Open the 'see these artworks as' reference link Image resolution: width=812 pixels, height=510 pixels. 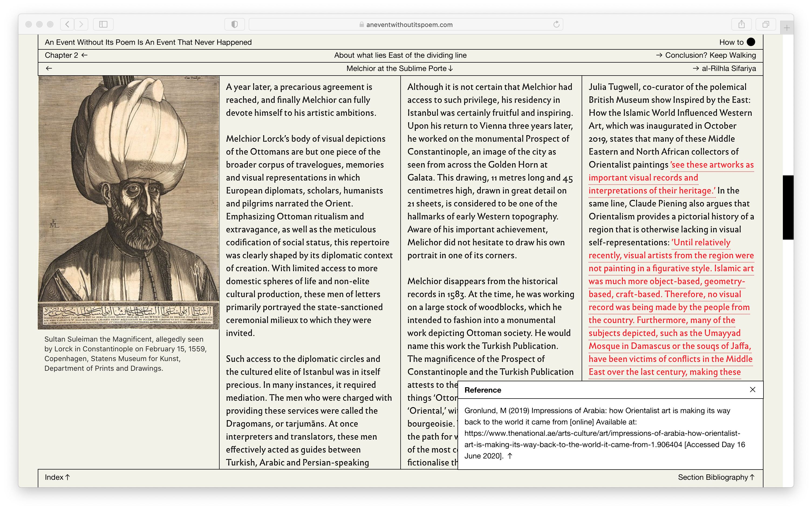[671, 178]
